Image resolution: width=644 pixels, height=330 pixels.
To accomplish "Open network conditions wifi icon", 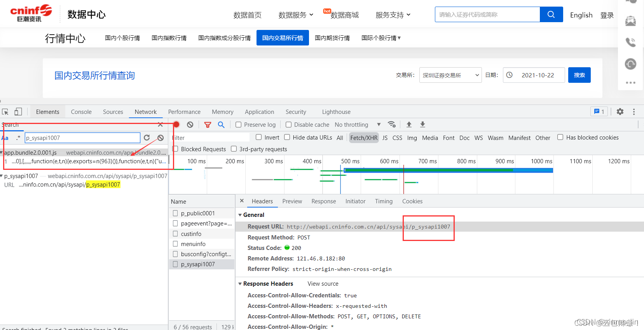I will (392, 124).
